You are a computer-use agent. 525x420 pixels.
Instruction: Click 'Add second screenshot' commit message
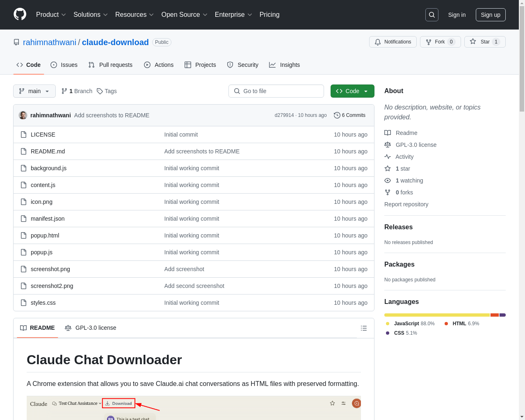(x=194, y=286)
